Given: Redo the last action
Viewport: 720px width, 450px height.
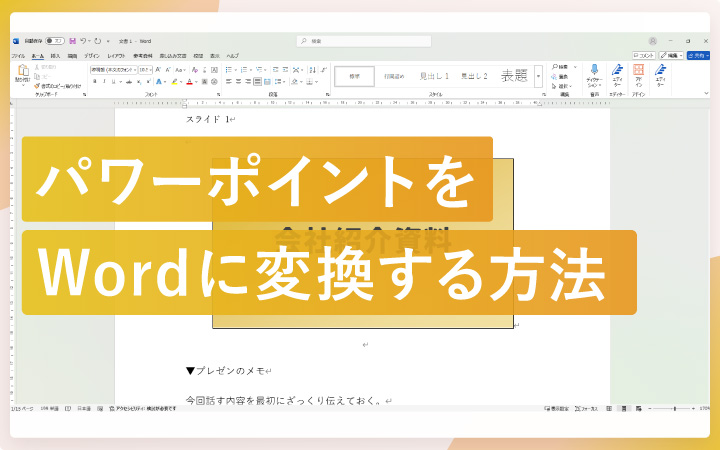Looking at the screenshot, I should [97, 41].
